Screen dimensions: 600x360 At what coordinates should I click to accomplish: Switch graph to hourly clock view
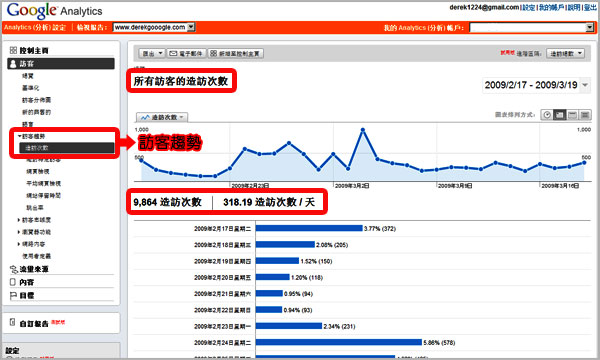click(x=547, y=115)
